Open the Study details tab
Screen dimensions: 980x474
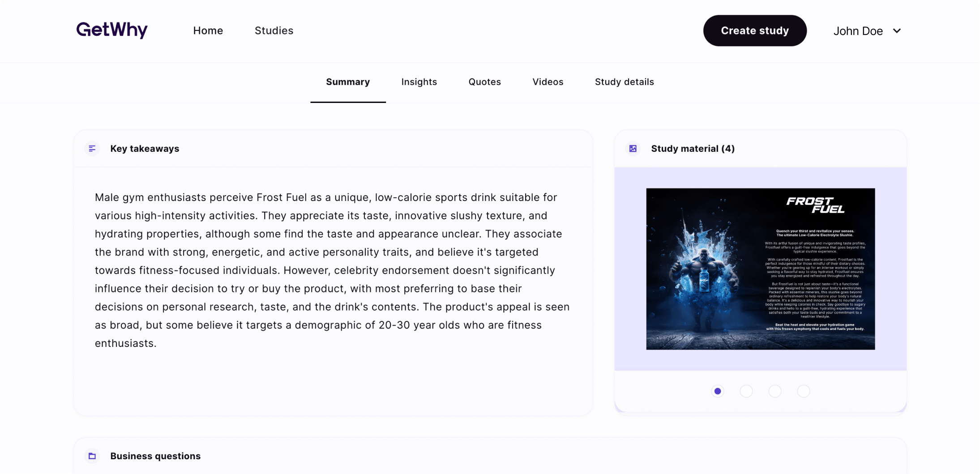tap(625, 82)
